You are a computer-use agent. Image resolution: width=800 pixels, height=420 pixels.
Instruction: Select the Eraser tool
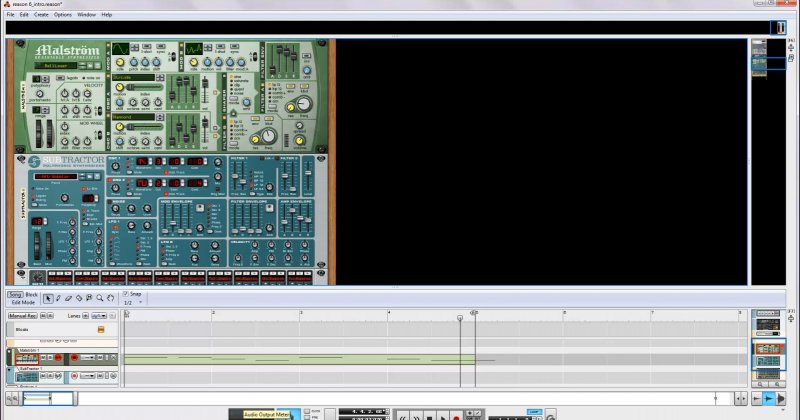[x=70, y=298]
